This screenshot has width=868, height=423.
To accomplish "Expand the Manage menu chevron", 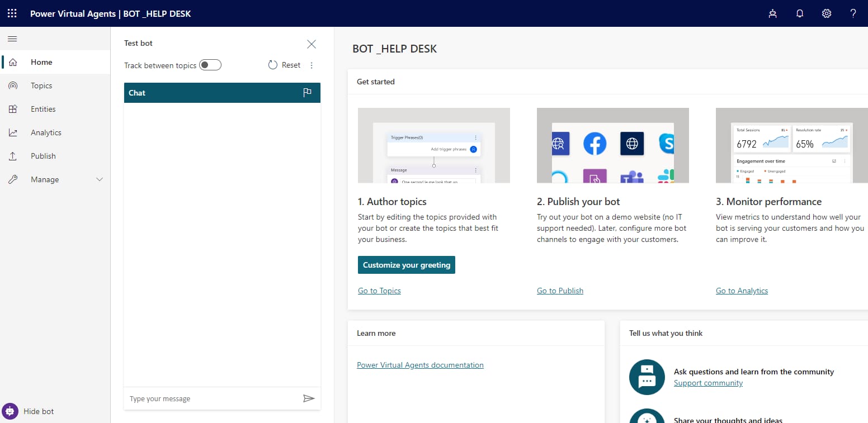I will 100,179.
